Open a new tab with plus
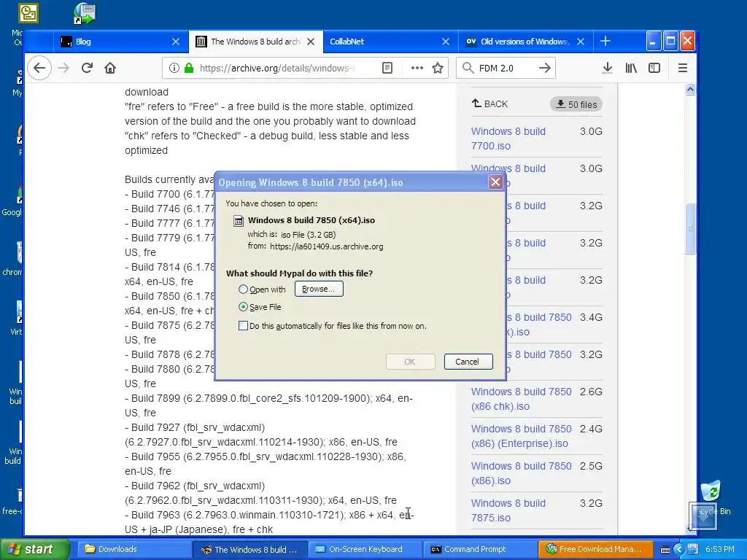 pos(605,42)
